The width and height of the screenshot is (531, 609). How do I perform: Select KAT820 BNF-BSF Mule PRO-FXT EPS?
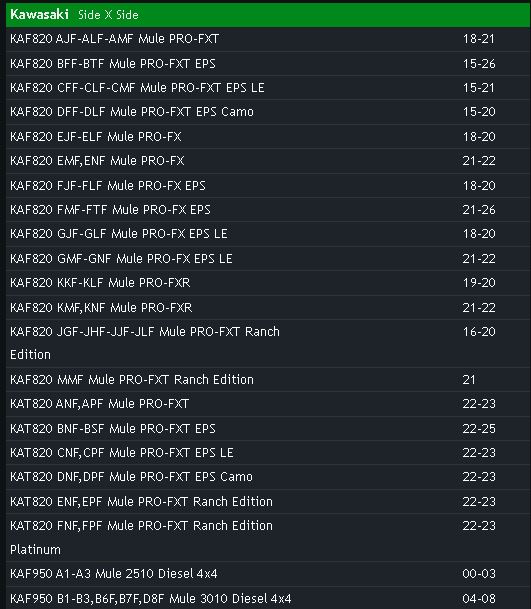[268, 428]
